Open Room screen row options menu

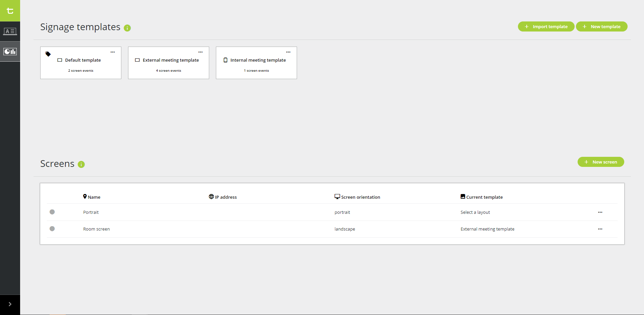[x=600, y=229]
